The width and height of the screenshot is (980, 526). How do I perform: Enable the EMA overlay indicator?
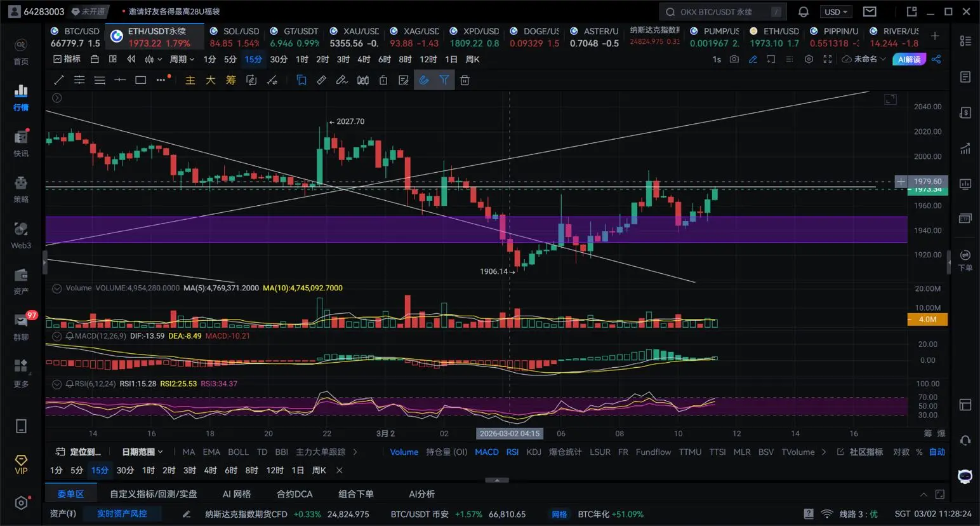pos(211,452)
